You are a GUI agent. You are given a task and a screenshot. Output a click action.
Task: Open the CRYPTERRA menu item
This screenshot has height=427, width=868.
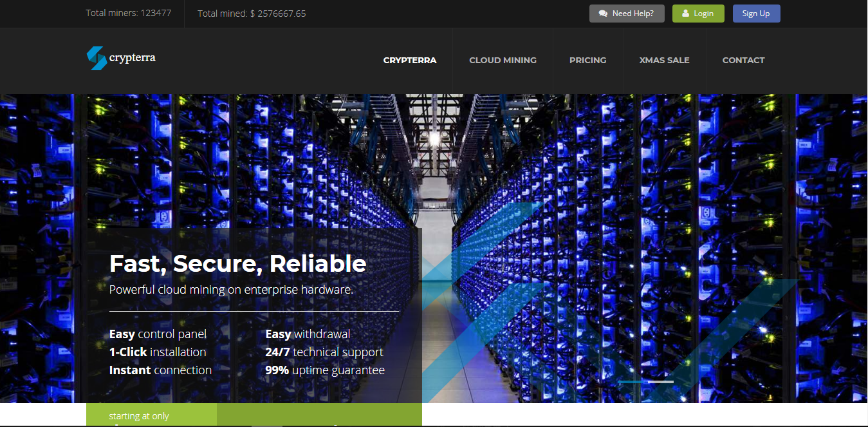(x=410, y=60)
